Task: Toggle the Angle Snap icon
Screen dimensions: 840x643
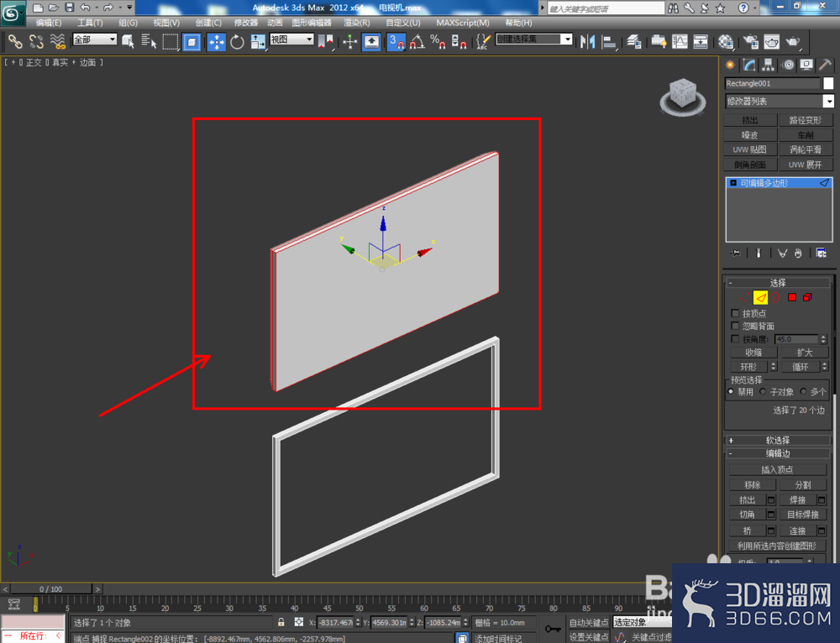Action: [417, 41]
